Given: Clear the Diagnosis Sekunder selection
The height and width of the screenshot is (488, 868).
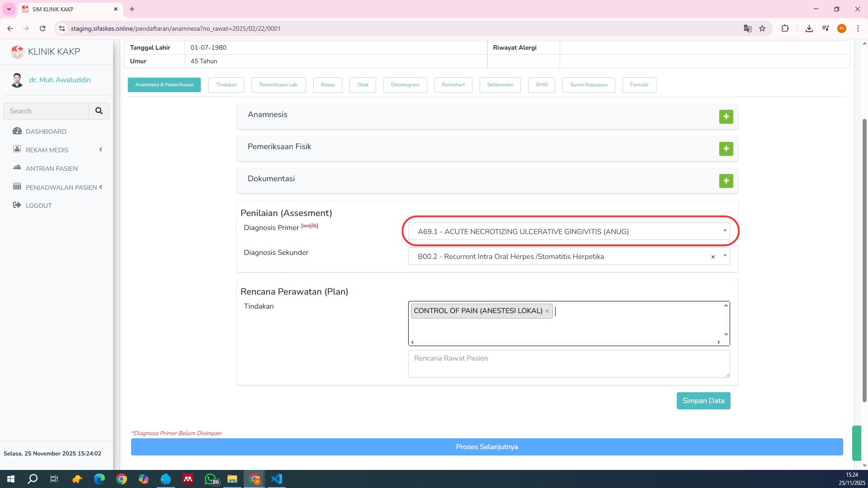Looking at the screenshot, I should tap(713, 257).
